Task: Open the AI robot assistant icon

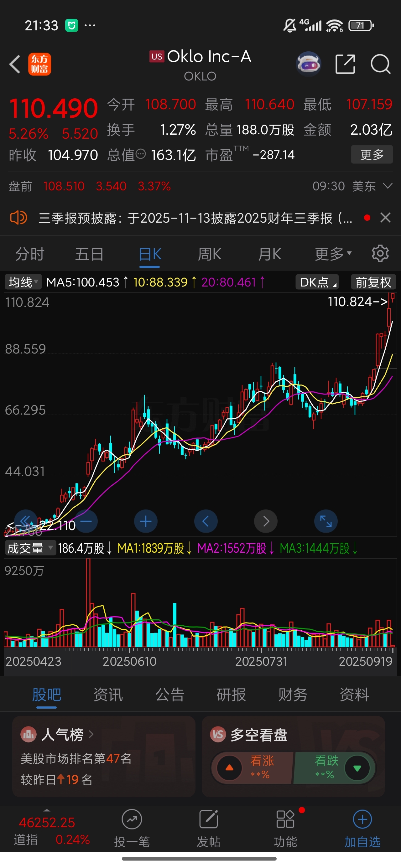Action: (x=308, y=64)
